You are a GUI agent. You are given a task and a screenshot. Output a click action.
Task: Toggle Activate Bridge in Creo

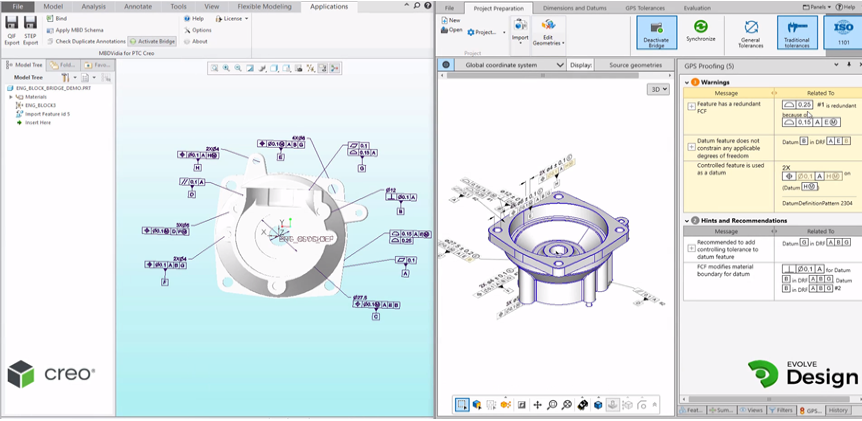point(152,41)
